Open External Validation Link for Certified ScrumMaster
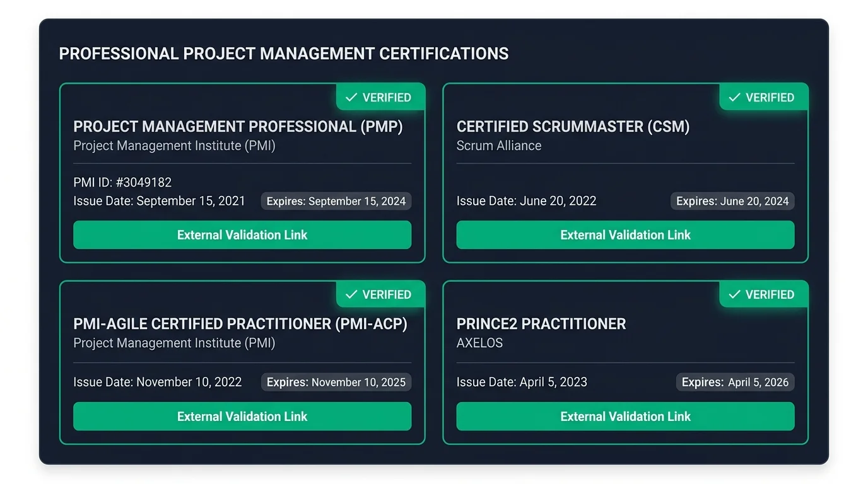Image resolution: width=868 pixels, height=484 pixels. [x=625, y=235]
